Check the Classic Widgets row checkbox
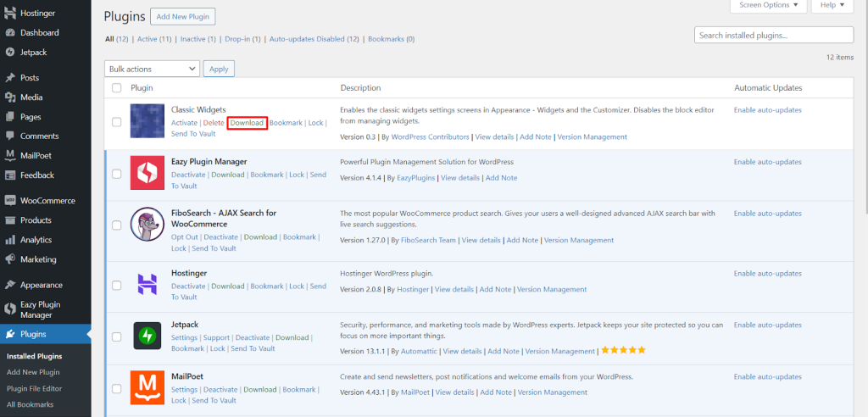This screenshot has width=868, height=417. (x=117, y=122)
